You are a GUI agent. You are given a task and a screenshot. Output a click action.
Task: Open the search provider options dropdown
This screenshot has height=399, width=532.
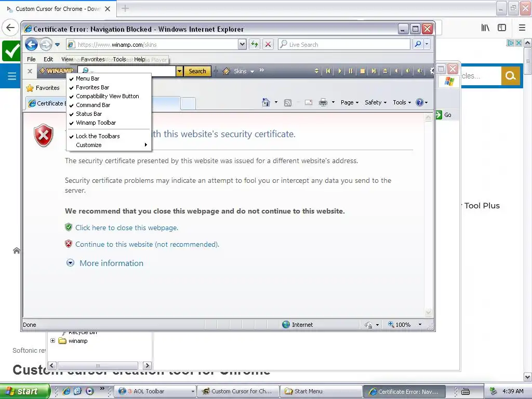point(427,45)
